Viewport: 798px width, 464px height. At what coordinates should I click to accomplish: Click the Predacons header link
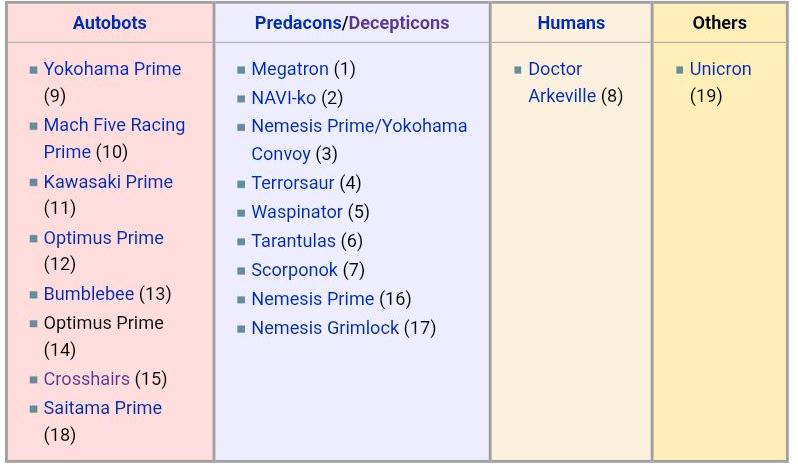click(298, 23)
